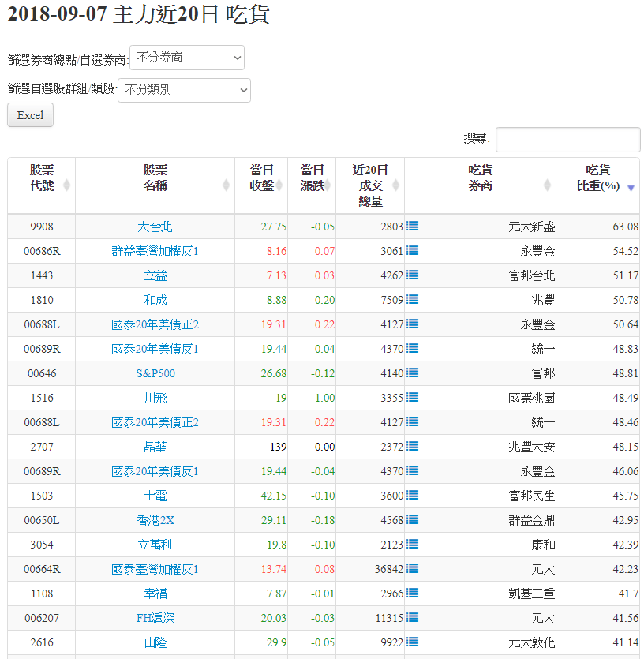
Task: Follow the 立萬利 stock name link
Action: click(x=155, y=545)
